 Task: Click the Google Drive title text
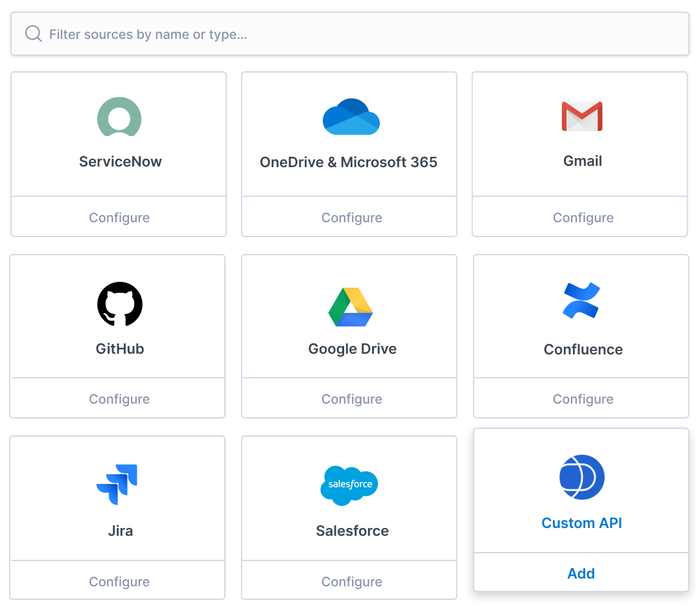[352, 349]
